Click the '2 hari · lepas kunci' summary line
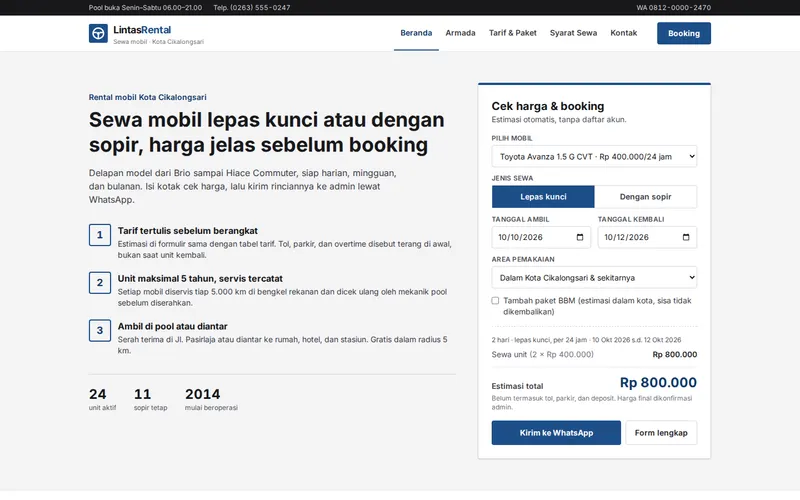Screen dimensions: 800x500 click(586, 340)
